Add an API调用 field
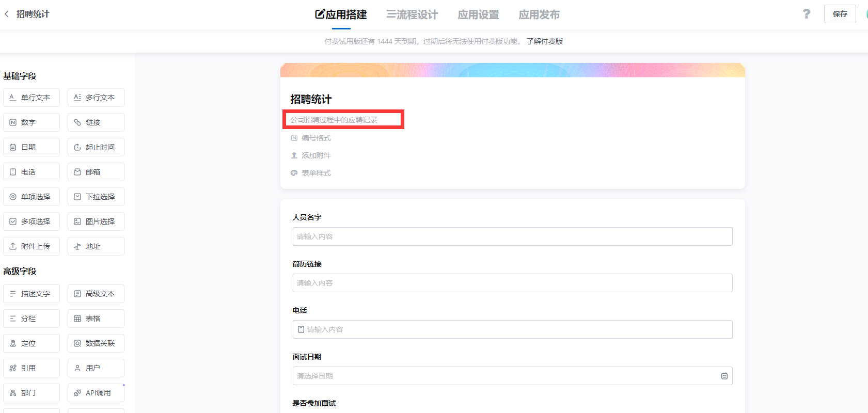Image resolution: width=868 pixels, height=413 pixels. (x=96, y=393)
